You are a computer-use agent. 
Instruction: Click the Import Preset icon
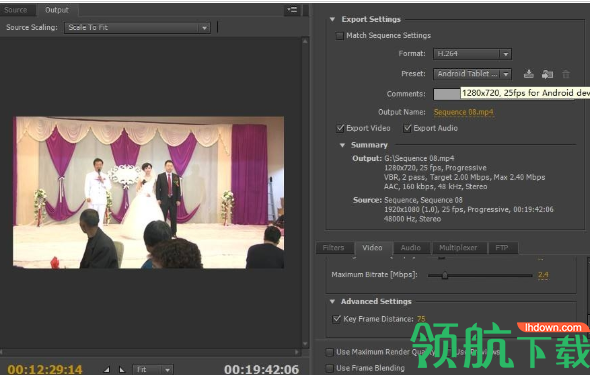pyautogui.click(x=547, y=74)
